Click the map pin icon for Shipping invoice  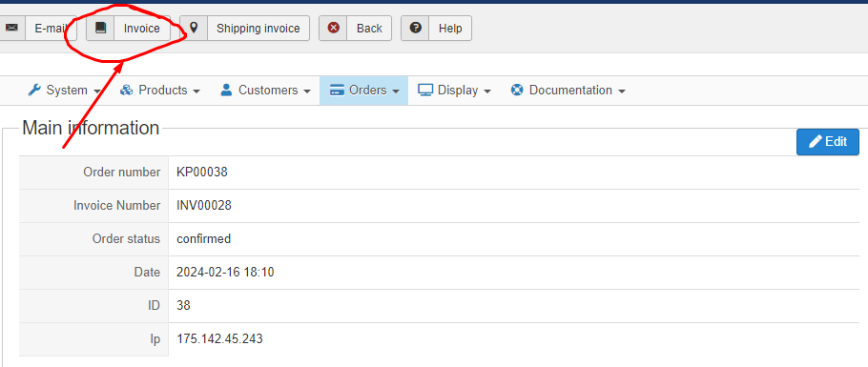coord(194,28)
